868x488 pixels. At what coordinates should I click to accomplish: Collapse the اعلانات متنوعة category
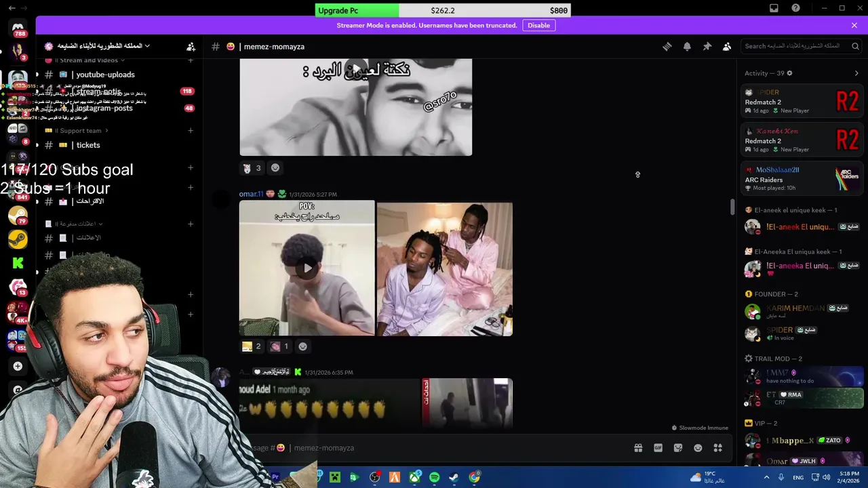click(74, 224)
